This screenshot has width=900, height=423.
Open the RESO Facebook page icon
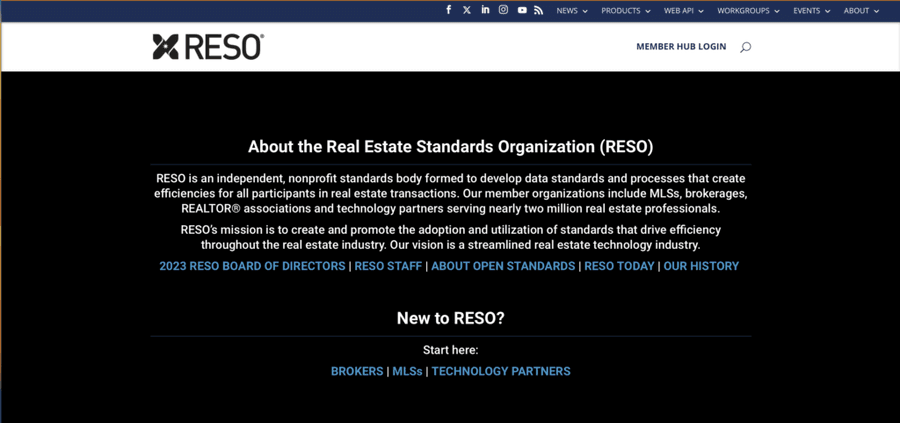448,10
